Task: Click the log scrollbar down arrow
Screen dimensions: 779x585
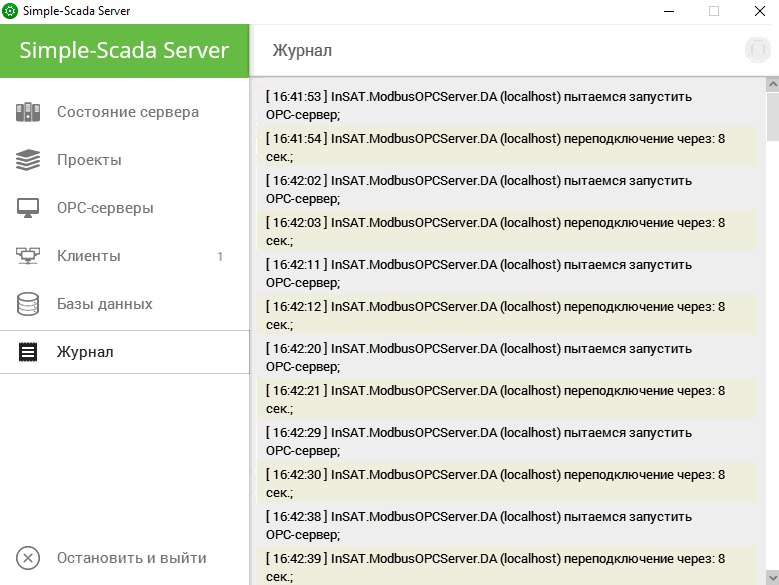Action: point(773,578)
